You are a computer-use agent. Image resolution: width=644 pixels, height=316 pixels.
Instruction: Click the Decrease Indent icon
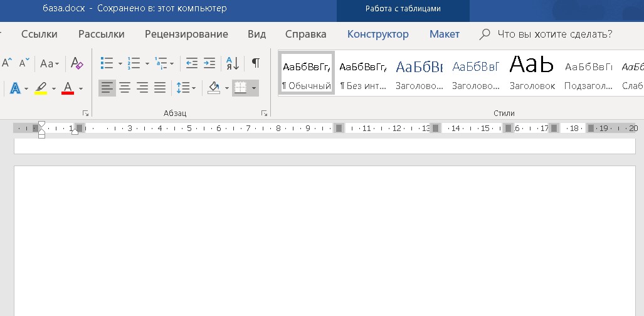tap(192, 63)
